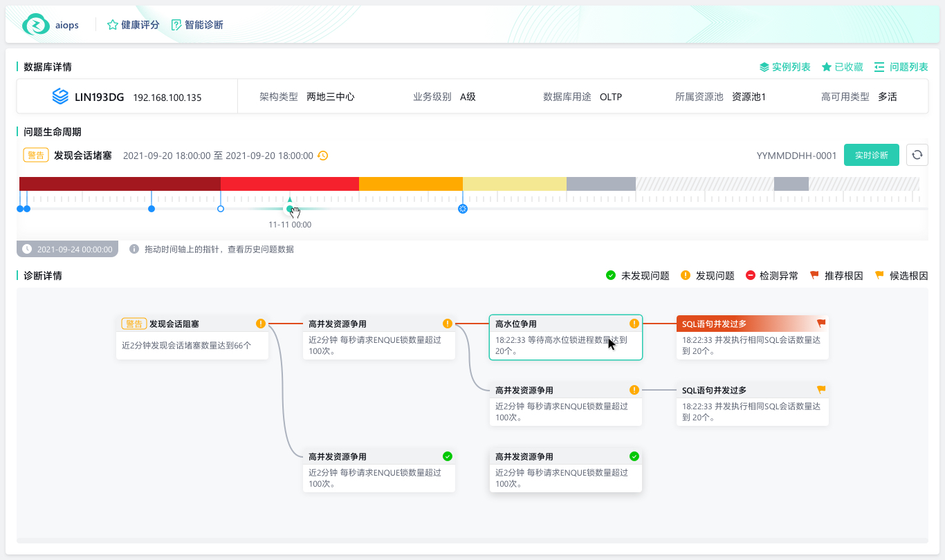Image resolution: width=945 pixels, height=560 pixels.
Task: Click the star icon beside 健康评分
Action: coord(112,25)
